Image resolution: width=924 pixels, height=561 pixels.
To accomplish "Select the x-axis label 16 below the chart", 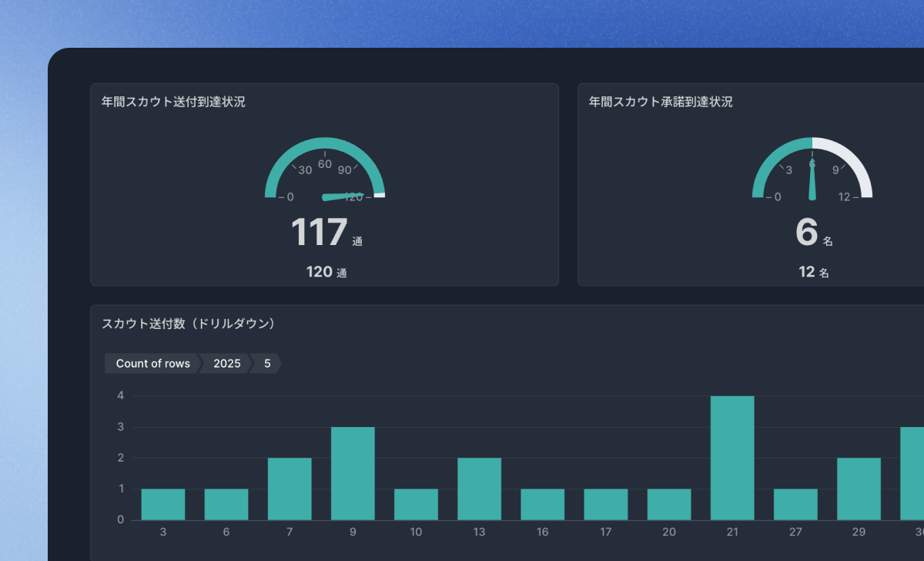I will click(542, 532).
